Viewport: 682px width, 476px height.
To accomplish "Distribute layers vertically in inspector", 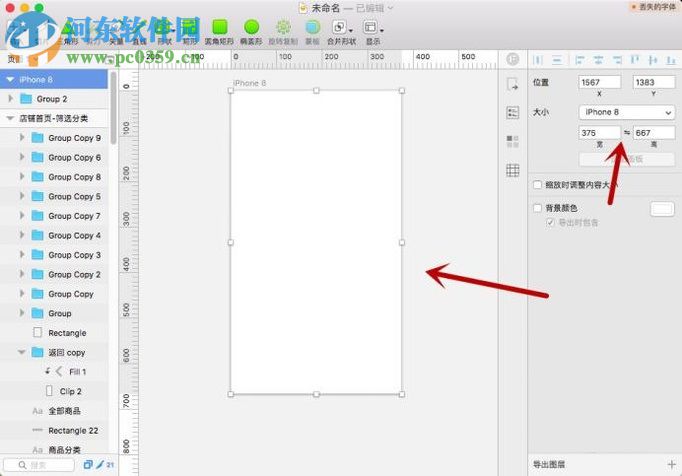I will pos(557,60).
